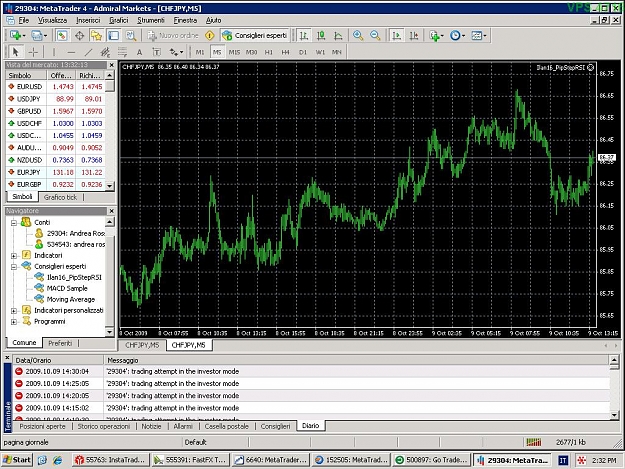Switch to the Storico operazioni tab

104,426
